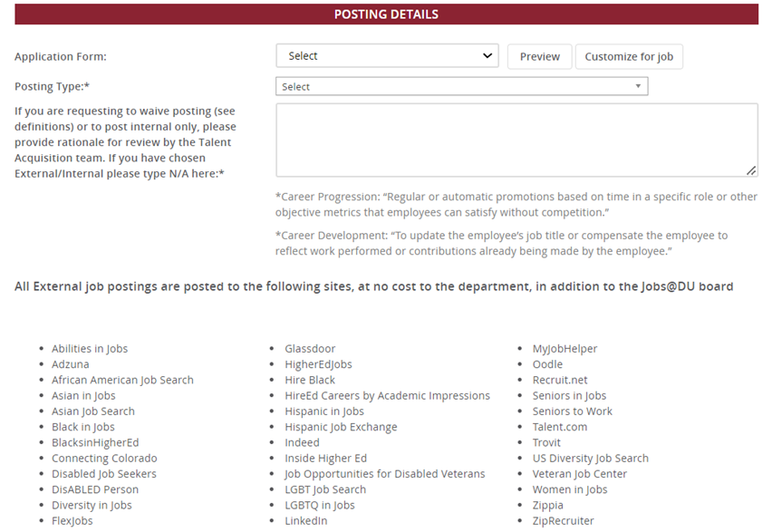The height and width of the screenshot is (532, 772).
Task: Select the Adzuna list entry
Action: pyautogui.click(x=70, y=364)
